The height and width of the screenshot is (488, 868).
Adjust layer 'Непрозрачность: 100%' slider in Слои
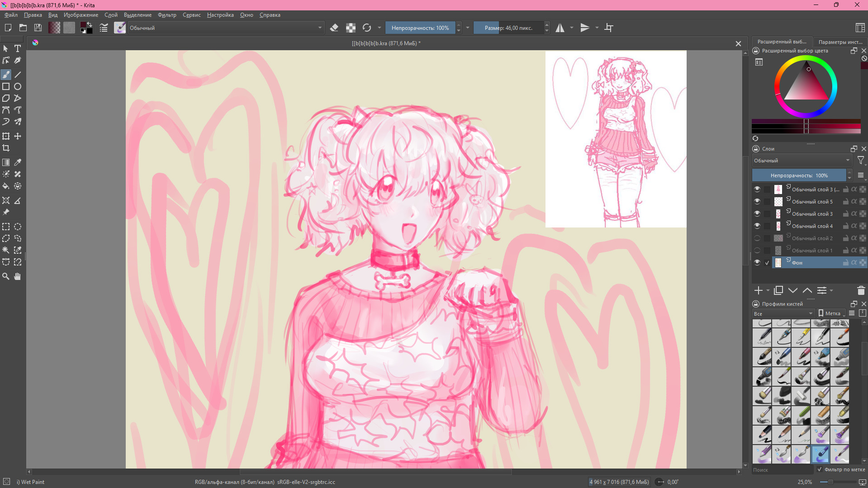pos(799,175)
